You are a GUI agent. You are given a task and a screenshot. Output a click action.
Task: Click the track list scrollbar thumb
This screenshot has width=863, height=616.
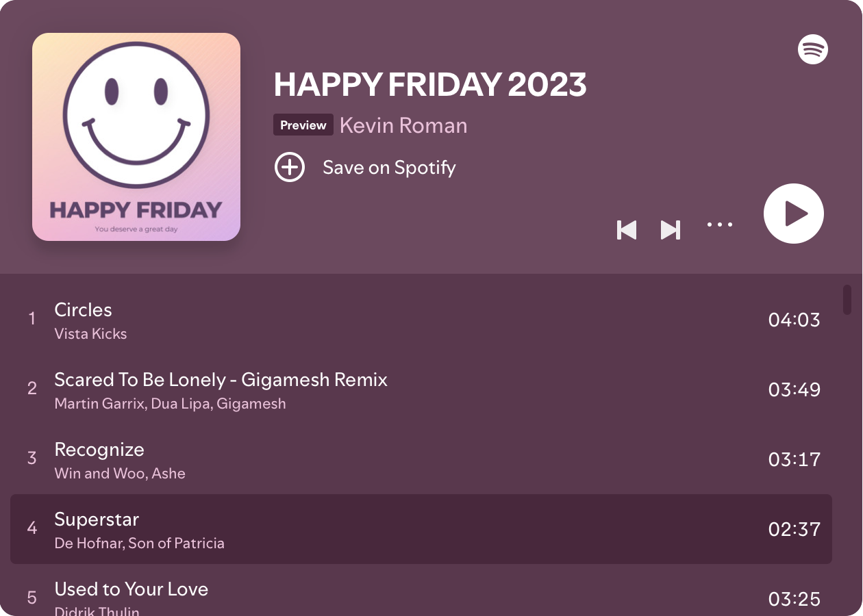[x=847, y=300]
